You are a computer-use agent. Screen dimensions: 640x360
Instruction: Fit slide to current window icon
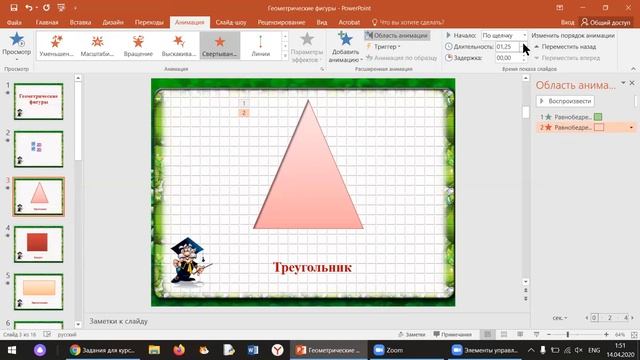pos(634,334)
